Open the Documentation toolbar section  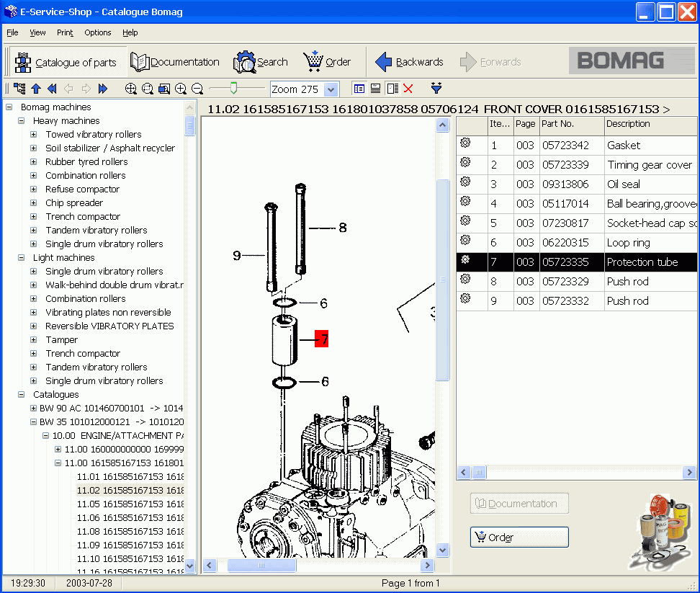pyautogui.click(x=175, y=62)
